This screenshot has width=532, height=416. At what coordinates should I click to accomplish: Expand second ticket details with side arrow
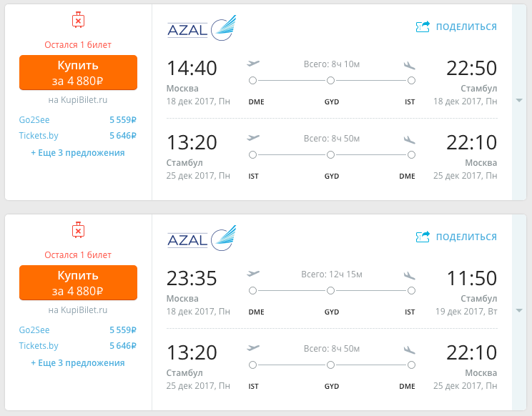point(519,310)
